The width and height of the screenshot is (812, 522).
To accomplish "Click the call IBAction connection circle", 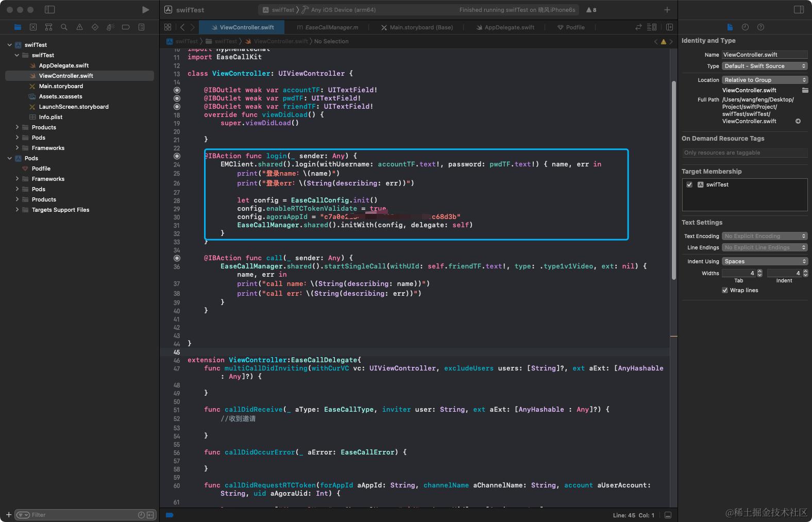I will pos(177,258).
